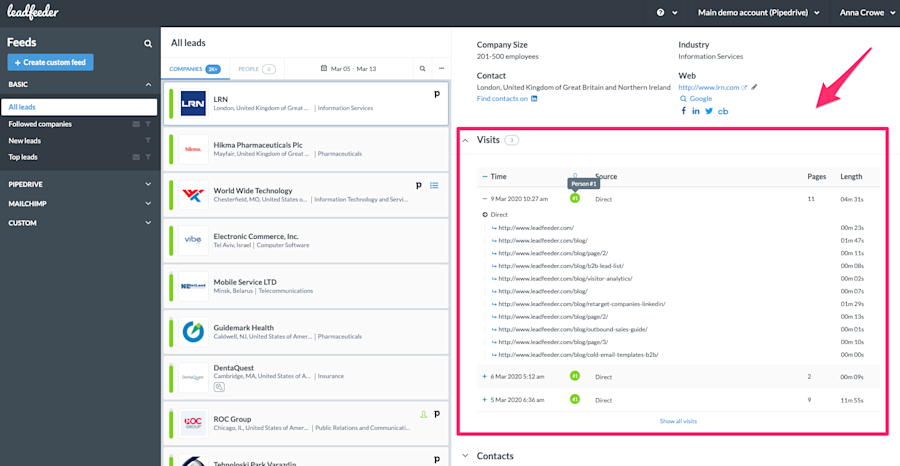
Task: Edit the LRN website with pencil icon
Action: (x=754, y=87)
